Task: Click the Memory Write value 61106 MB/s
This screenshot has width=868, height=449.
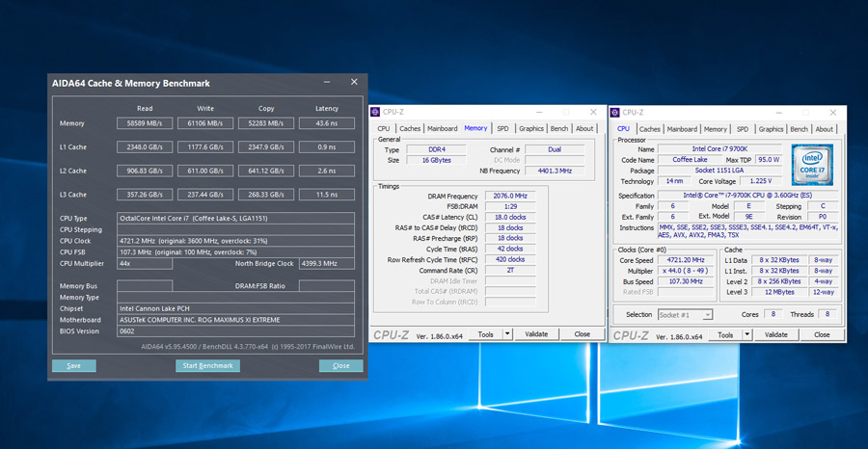Action: tap(205, 123)
